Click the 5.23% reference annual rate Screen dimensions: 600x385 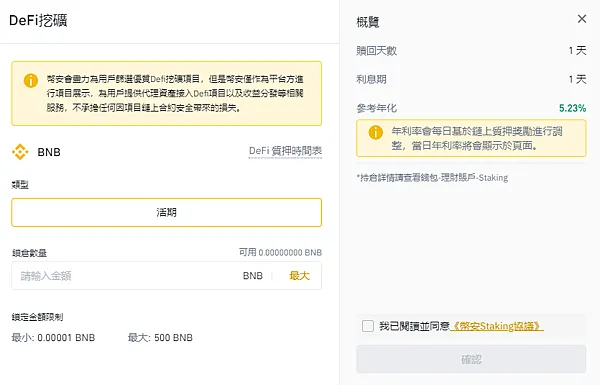pos(572,108)
